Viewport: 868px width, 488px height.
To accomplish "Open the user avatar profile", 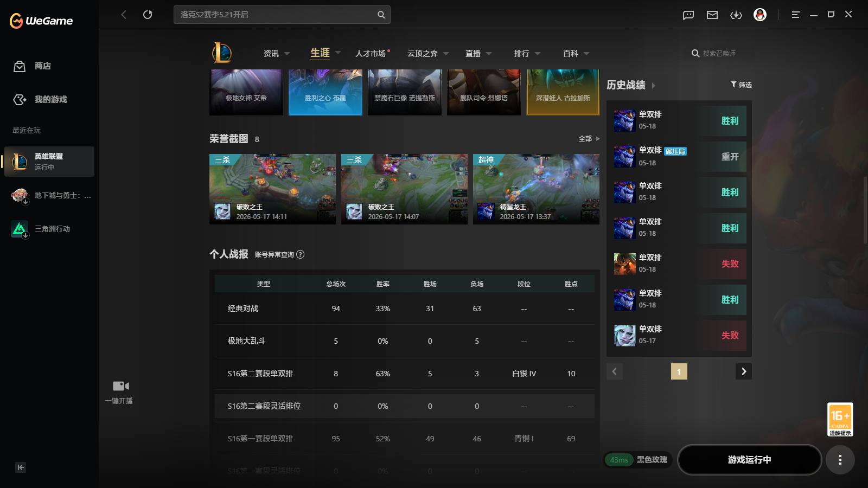I will (760, 15).
